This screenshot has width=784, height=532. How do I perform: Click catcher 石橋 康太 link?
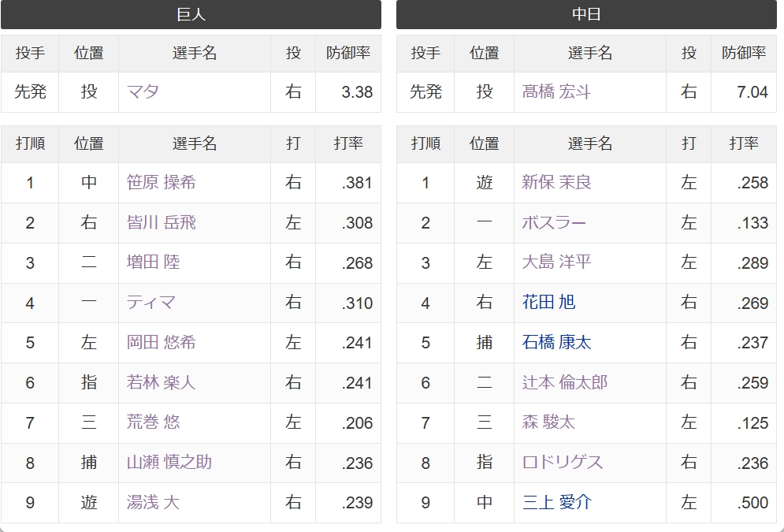556,343
